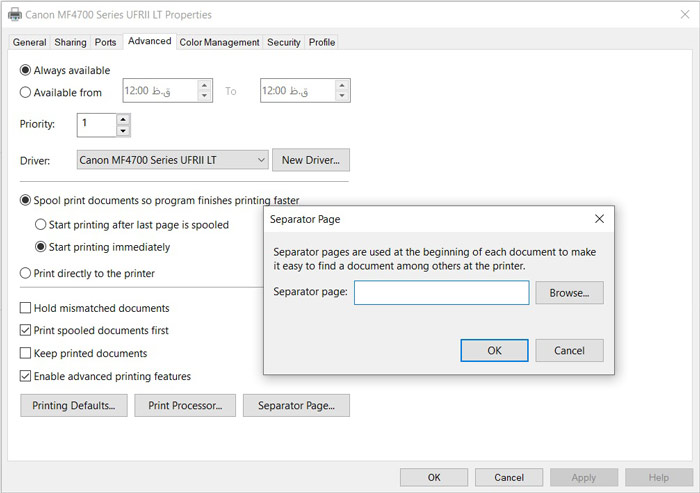Increase Priority value with up arrow
Viewport: 700px width, 493px height.
pyautogui.click(x=123, y=120)
